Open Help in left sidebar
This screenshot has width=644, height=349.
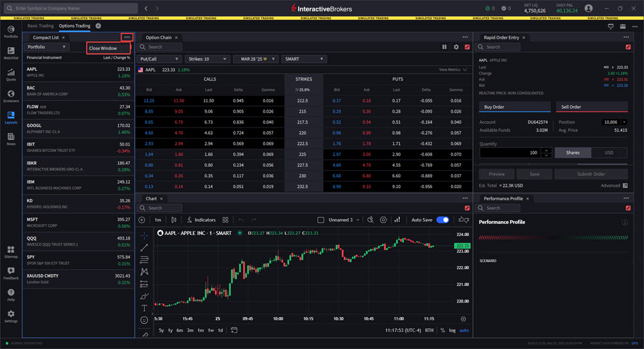click(x=11, y=295)
